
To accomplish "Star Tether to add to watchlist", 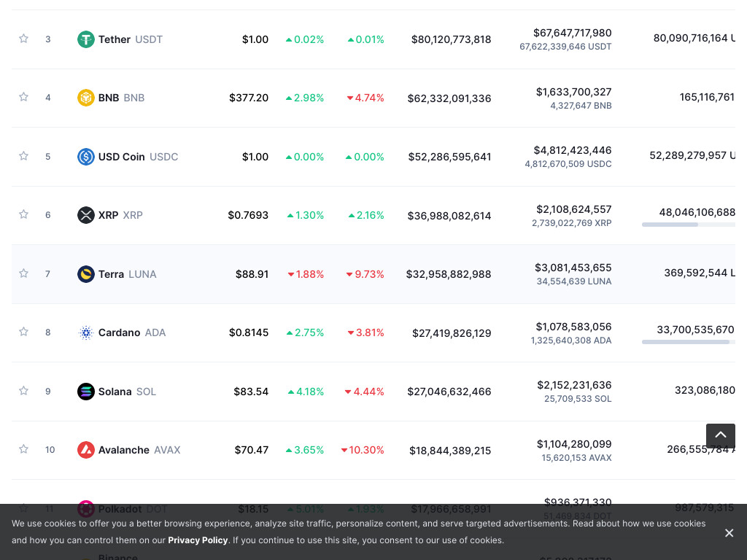I will (23, 39).
